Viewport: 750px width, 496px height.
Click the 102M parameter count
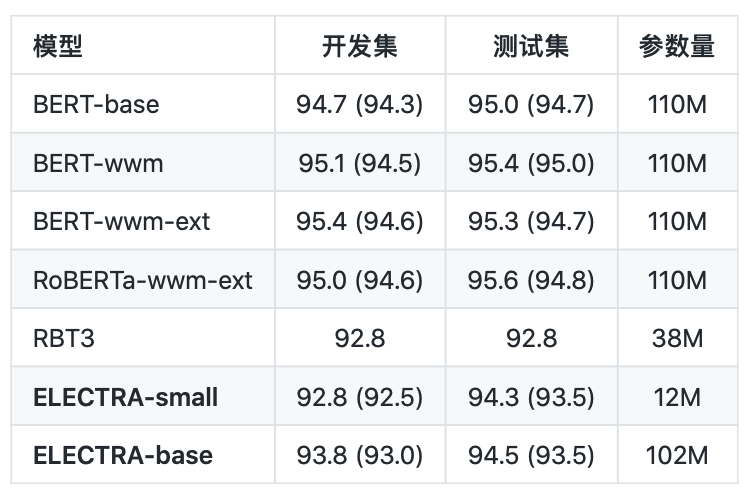(677, 455)
